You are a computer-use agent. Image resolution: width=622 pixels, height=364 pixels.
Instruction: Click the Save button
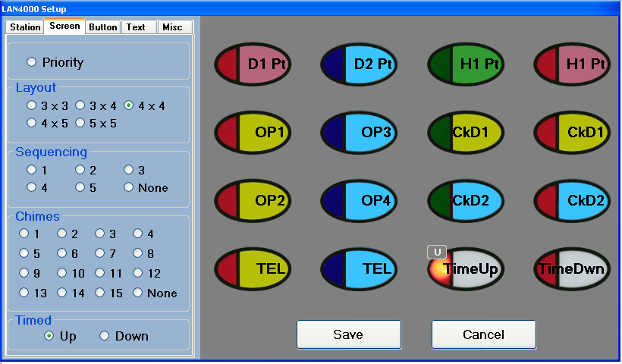tap(348, 334)
